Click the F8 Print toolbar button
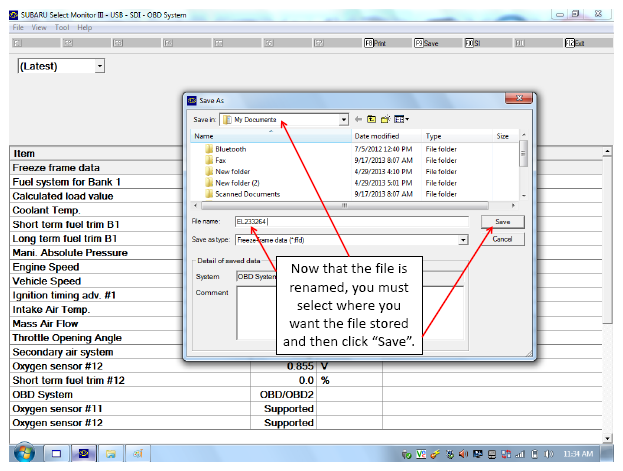Viewport: 623px width, 471px height. (375, 43)
